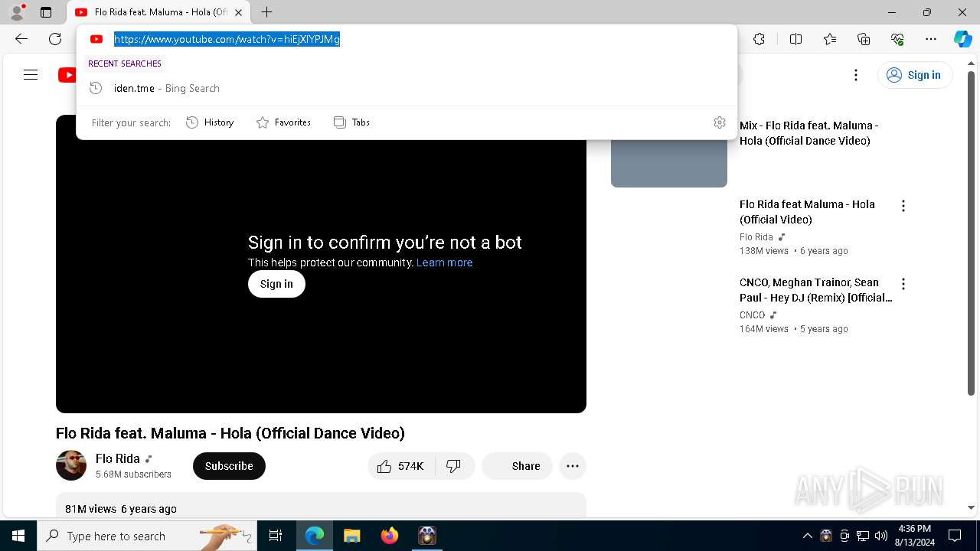
Task: Choose the iden.tme Bing Search suggestion
Action: 407,88
